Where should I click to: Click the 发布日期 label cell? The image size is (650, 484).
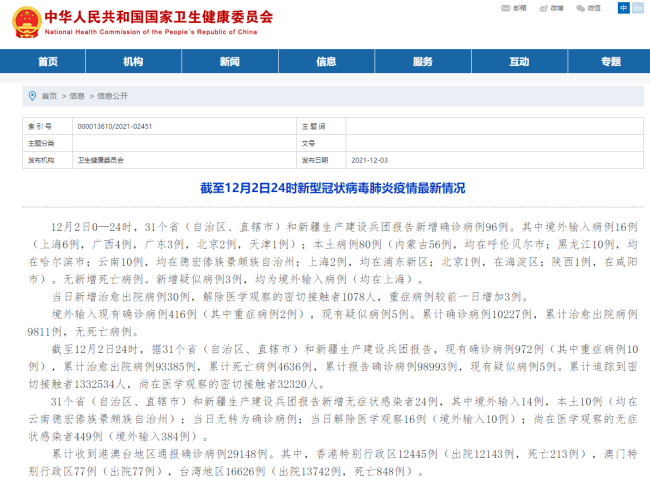(321, 160)
